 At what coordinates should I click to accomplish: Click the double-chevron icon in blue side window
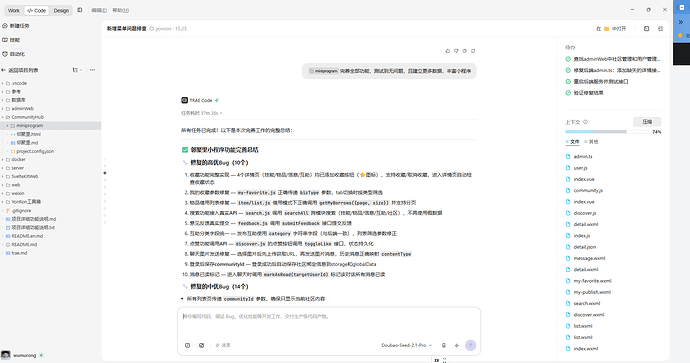pyautogui.click(x=681, y=22)
